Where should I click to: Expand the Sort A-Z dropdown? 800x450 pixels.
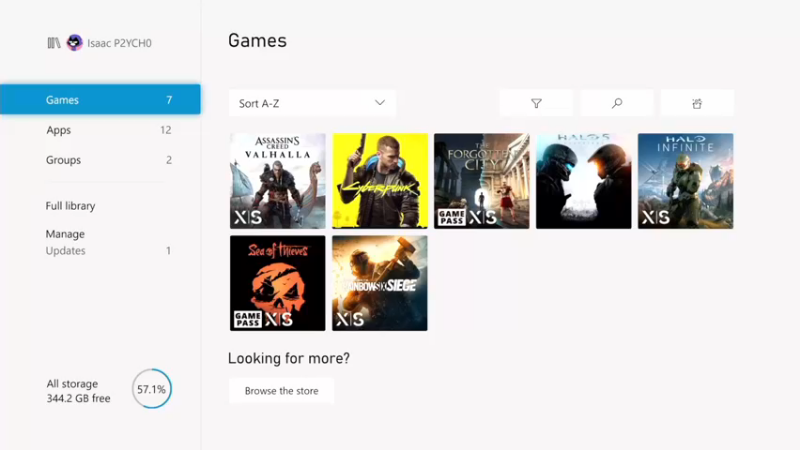[312, 103]
